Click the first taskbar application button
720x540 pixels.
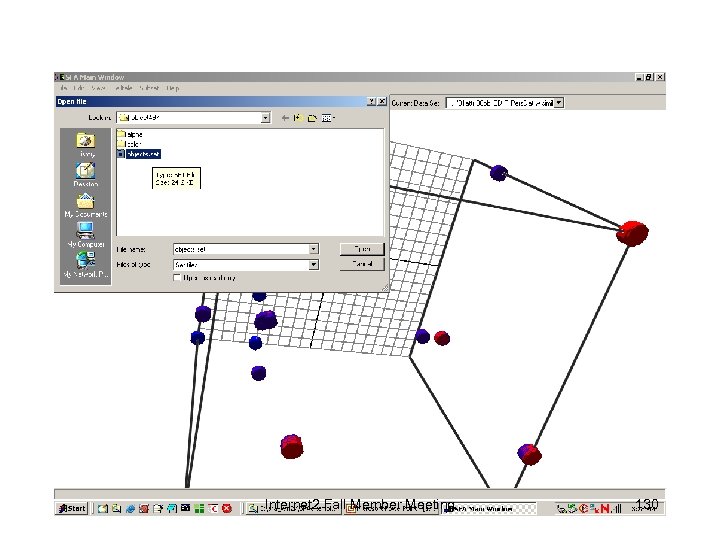pos(293,509)
